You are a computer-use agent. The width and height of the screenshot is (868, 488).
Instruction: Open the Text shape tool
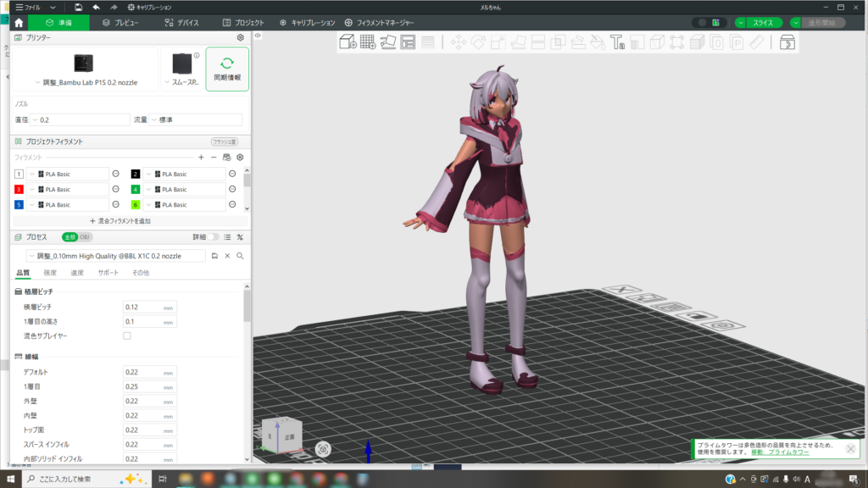point(617,42)
